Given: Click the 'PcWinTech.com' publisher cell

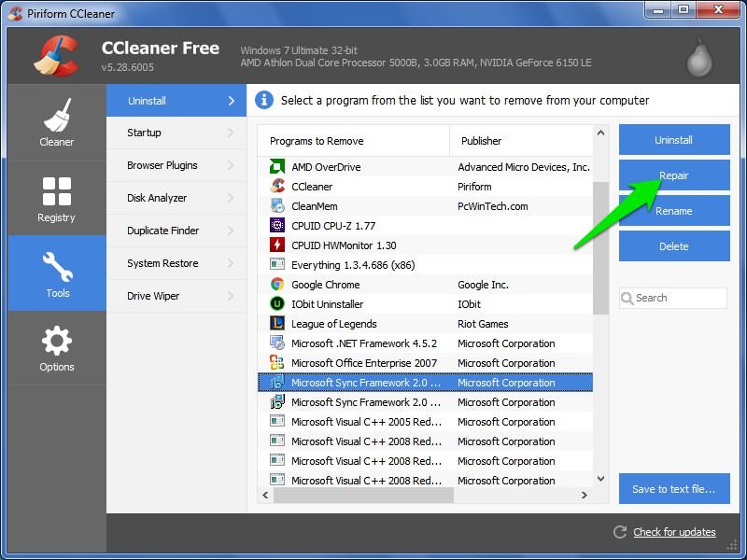Looking at the screenshot, I should [x=493, y=205].
